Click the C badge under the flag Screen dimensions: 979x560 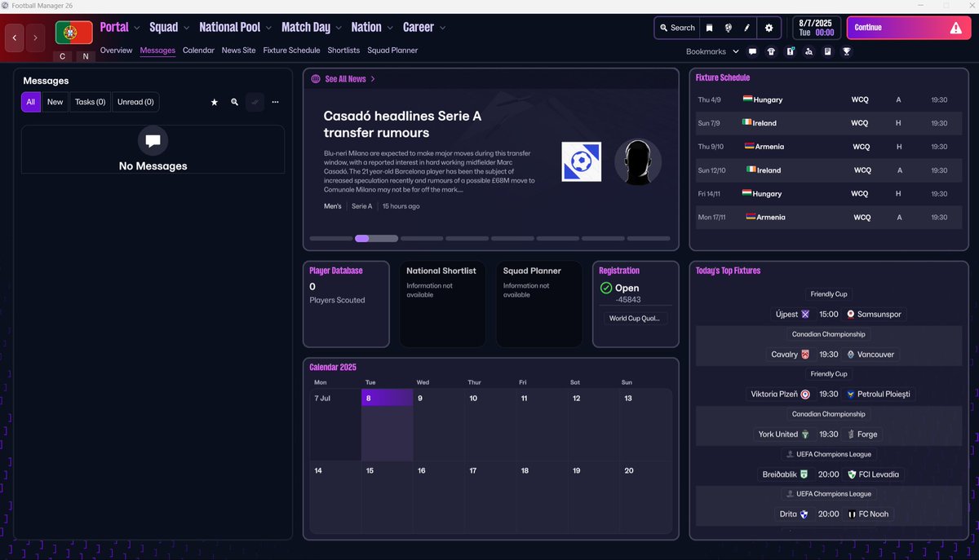(63, 56)
